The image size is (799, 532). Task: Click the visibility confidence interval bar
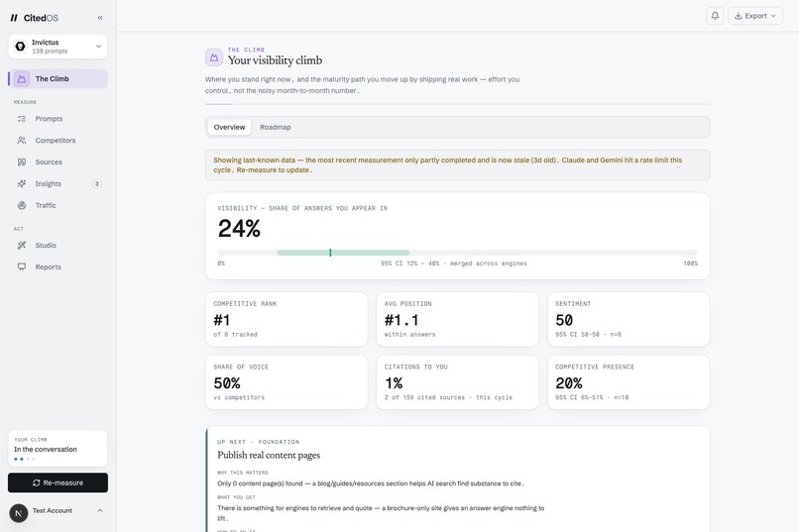pos(343,253)
